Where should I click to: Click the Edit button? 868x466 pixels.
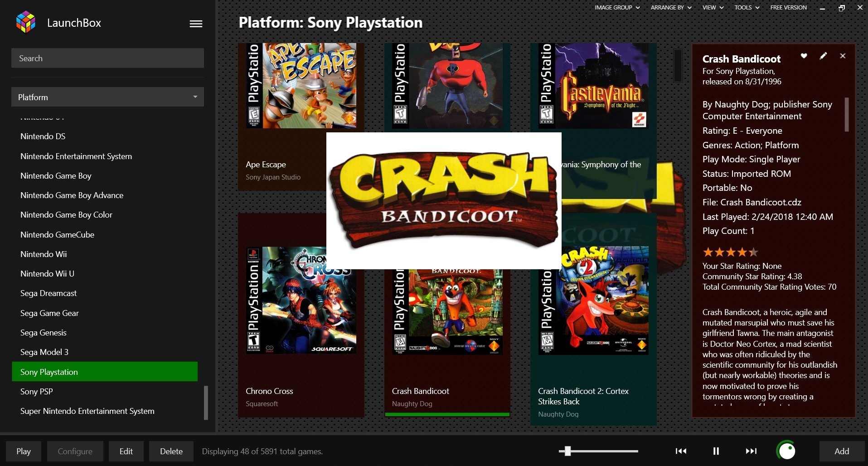126,451
